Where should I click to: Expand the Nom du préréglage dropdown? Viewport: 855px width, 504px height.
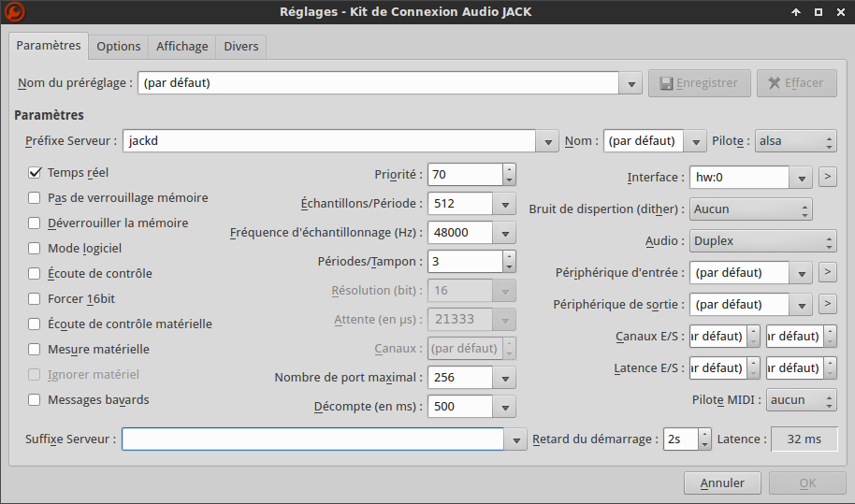tap(630, 83)
